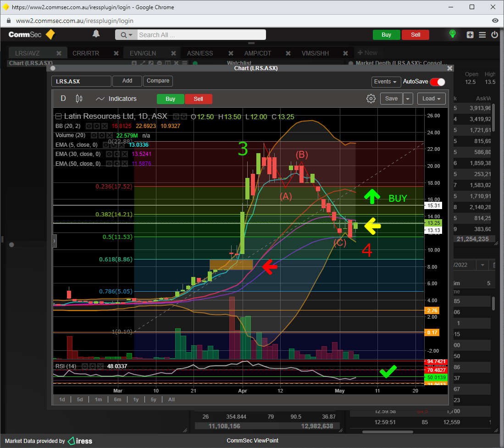The width and height of the screenshot is (504, 448).
Task: Remove the EMA (5, close, 0) indicator
Action: [x=121, y=145]
